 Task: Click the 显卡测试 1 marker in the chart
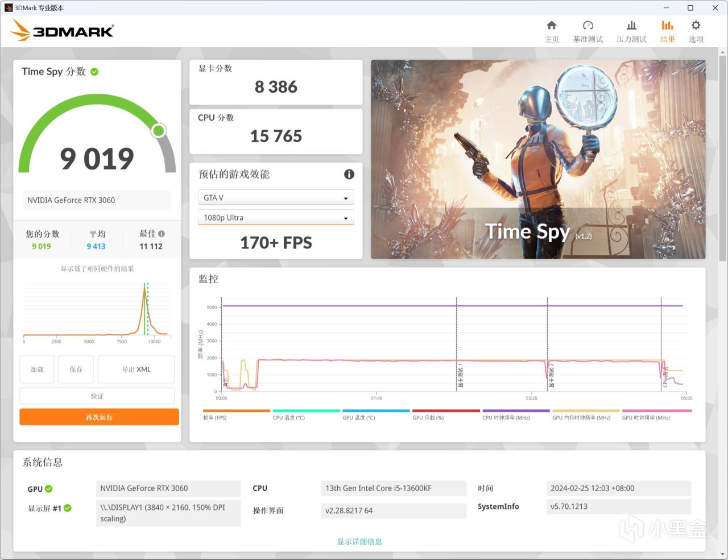[x=460, y=376]
